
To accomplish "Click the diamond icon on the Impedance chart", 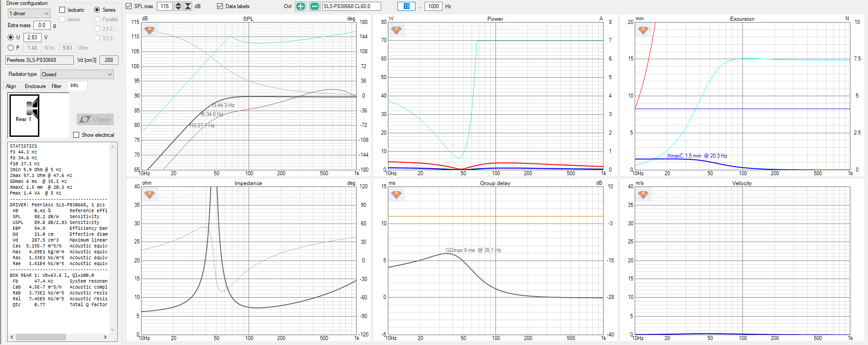I will point(150,195).
